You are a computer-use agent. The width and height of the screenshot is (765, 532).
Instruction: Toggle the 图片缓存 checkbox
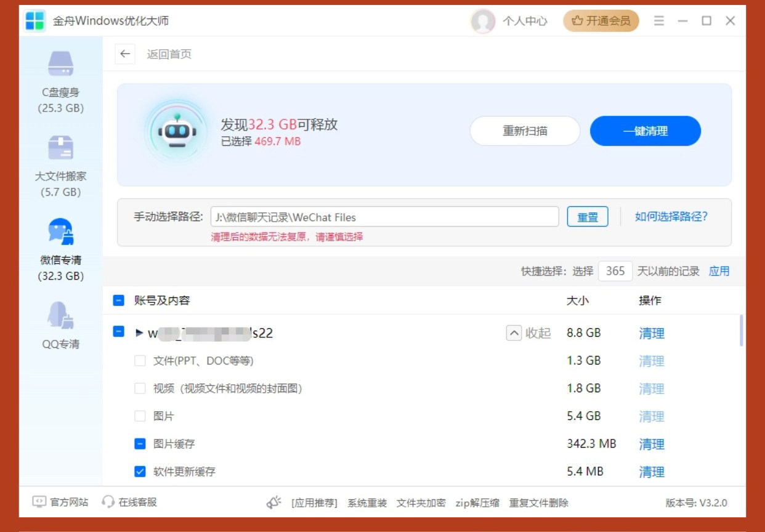click(x=140, y=444)
